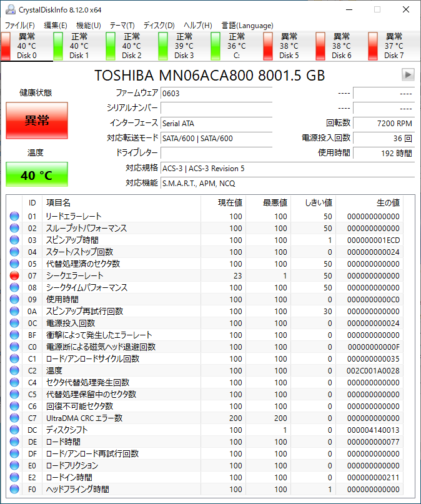Click the blue status orb for attribute 01
The width and height of the screenshot is (421, 504).
[14, 216]
